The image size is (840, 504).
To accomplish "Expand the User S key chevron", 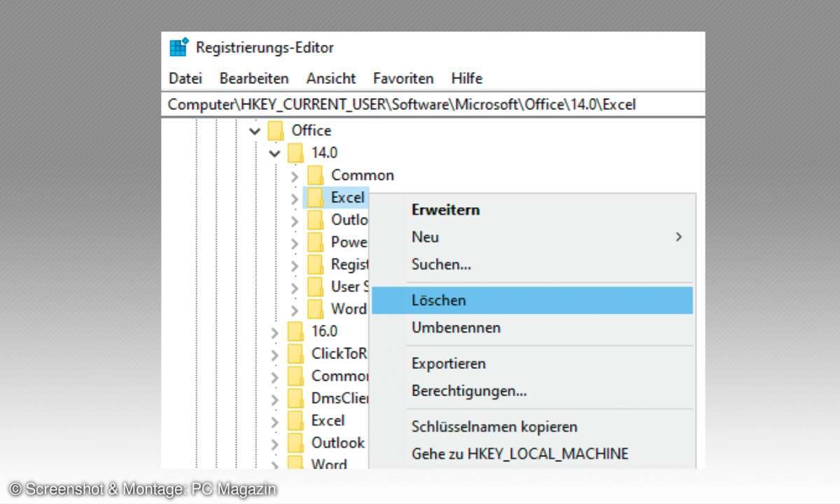I will [295, 288].
